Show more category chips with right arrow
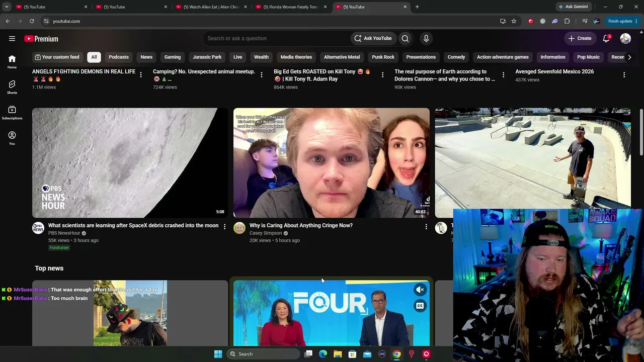This screenshot has height=362, width=644. (x=629, y=57)
